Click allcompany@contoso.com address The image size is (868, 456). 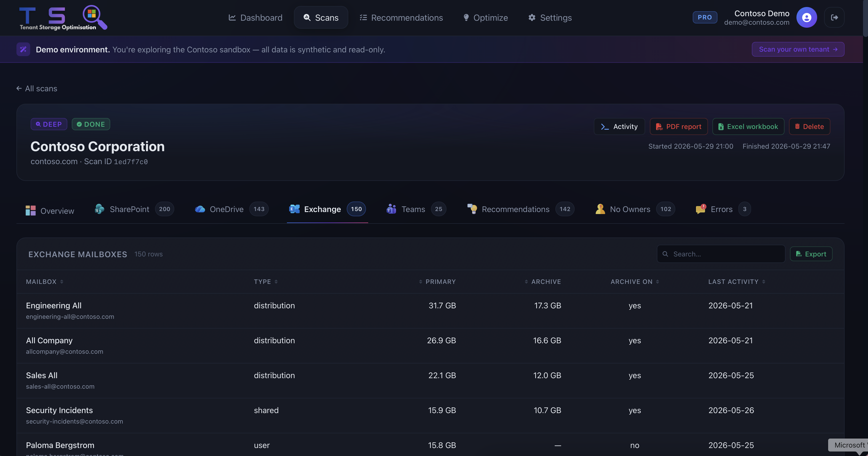coord(65,351)
